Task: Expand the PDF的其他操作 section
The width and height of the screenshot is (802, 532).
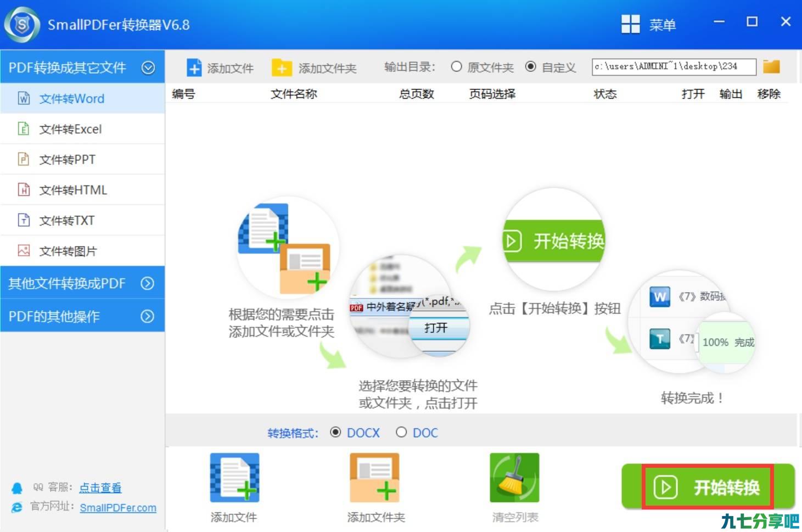Action: pyautogui.click(x=82, y=316)
